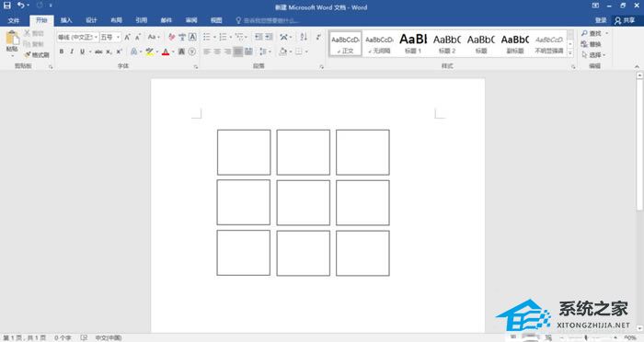The height and width of the screenshot is (342, 644).
Task: Apply the Subtitle style
Action: point(514,44)
